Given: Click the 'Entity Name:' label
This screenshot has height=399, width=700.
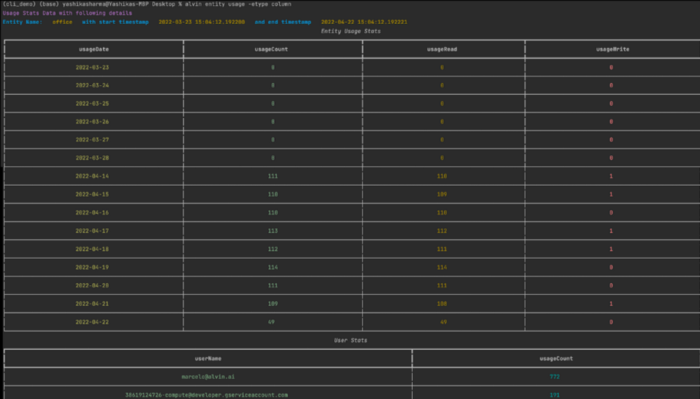Looking at the screenshot, I should click(22, 22).
